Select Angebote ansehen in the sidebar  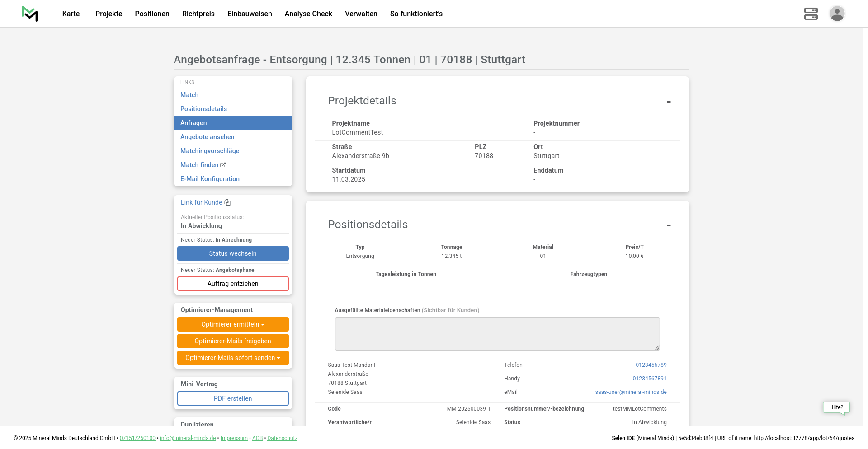(x=207, y=137)
